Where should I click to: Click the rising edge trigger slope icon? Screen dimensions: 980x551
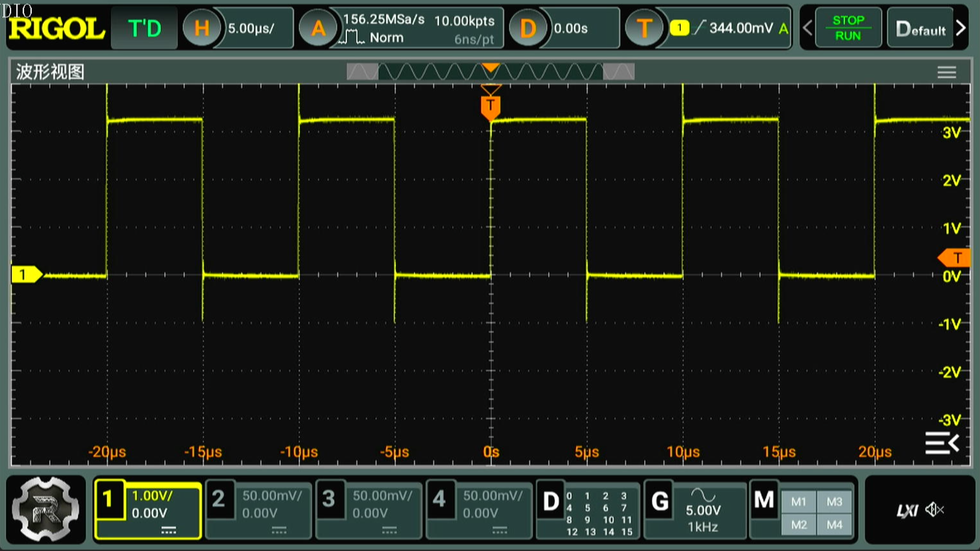tap(699, 28)
